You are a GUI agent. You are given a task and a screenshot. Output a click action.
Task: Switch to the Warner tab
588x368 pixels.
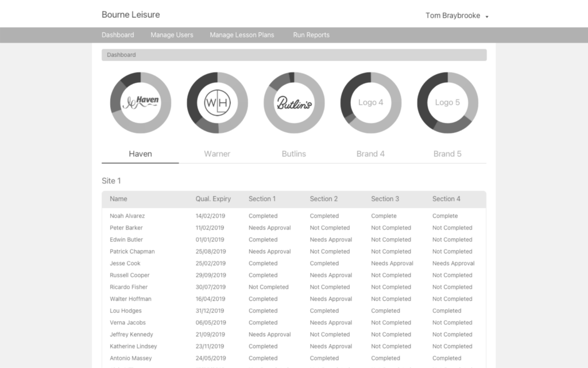tap(217, 154)
